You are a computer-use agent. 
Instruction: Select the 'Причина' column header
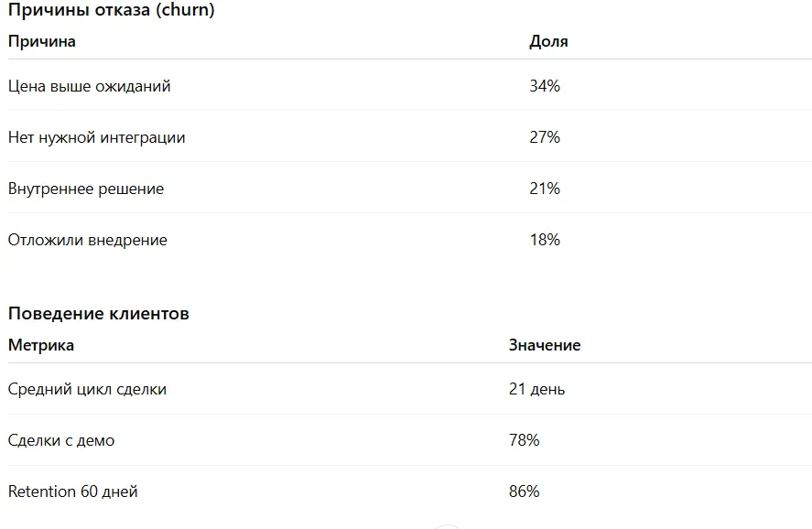42,41
